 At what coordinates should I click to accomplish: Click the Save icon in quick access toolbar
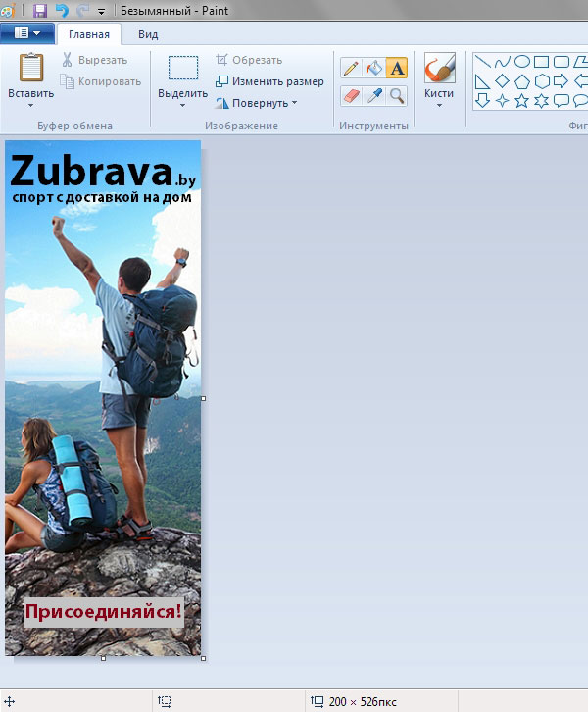point(40,10)
